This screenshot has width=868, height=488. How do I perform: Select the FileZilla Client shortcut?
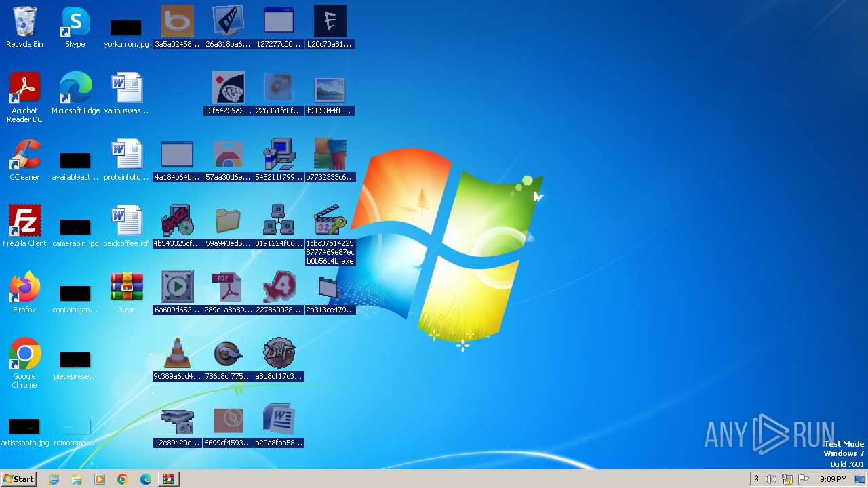tap(24, 221)
